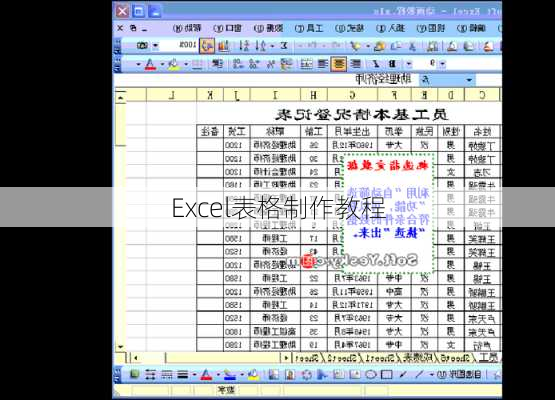Select column L header

coord(171,95)
